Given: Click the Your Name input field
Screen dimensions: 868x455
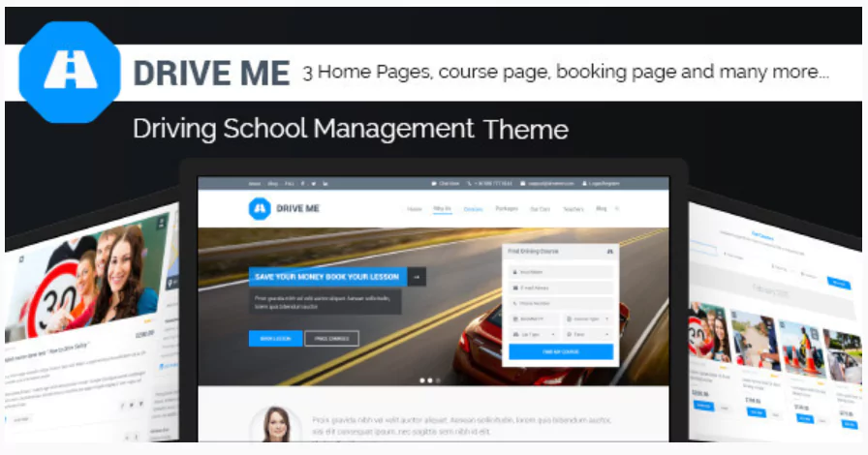Looking at the screenshot, I should (561, 272).
